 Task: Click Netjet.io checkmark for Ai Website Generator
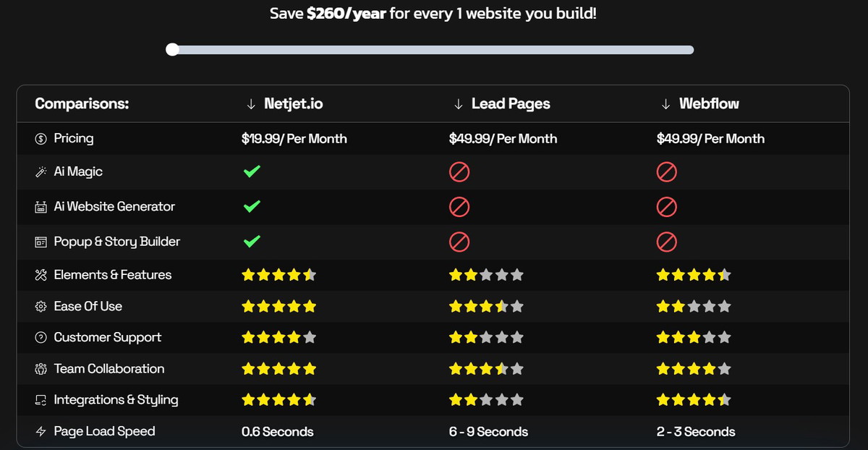[252, 206]
